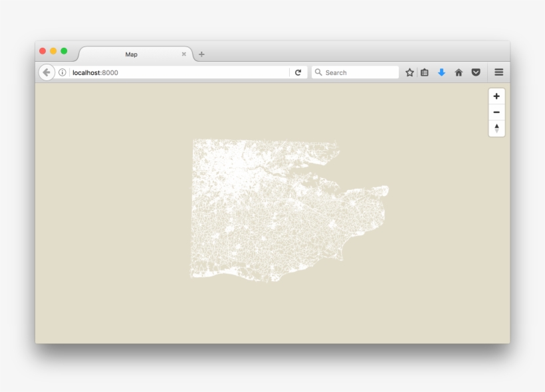Open the reading list clipboard icon

[425, 72]
